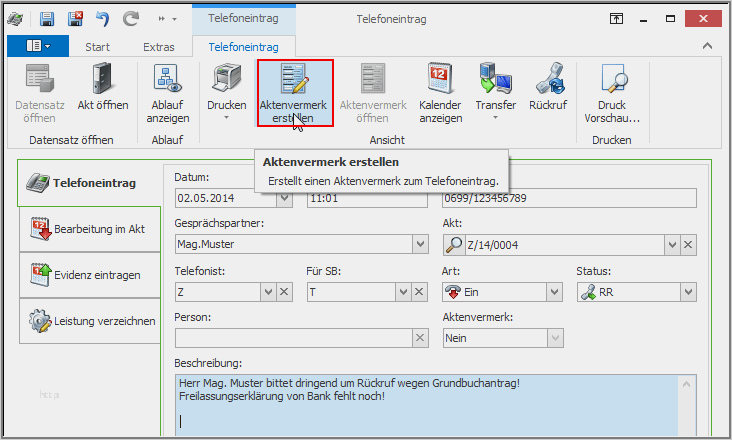Open the Art Ein dropdown

point(554,292)
